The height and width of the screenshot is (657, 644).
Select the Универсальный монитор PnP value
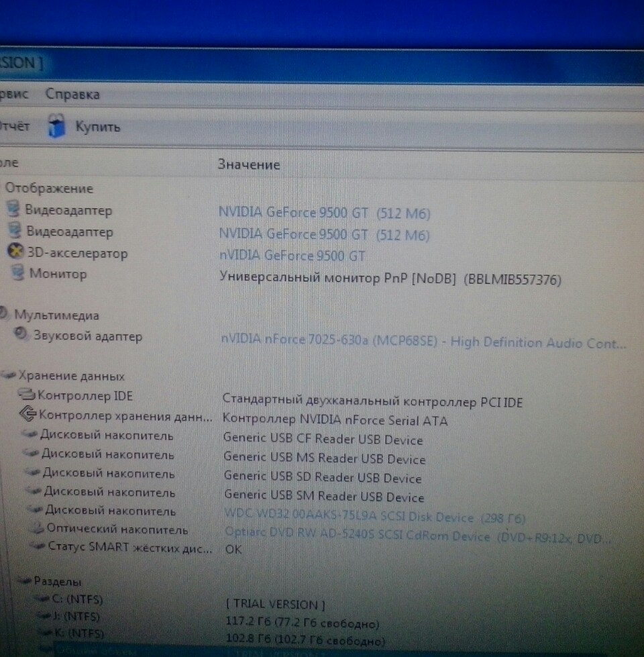[390, 279]
